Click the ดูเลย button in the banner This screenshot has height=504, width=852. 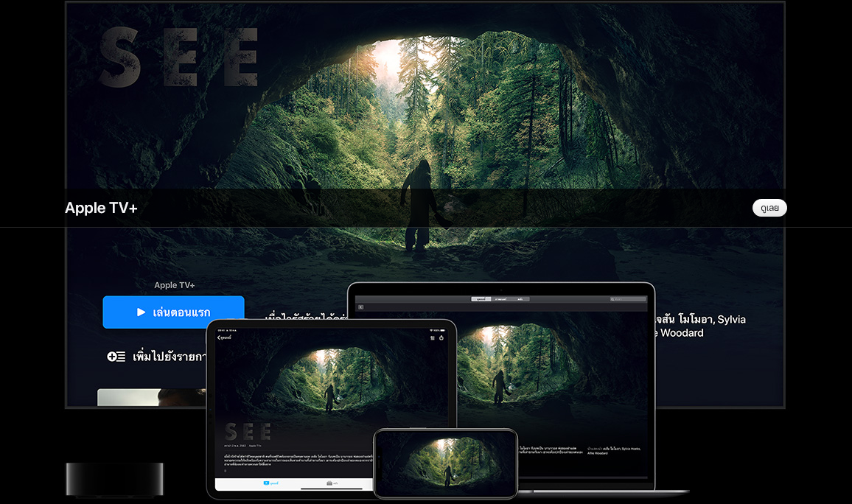coord(769,209)
